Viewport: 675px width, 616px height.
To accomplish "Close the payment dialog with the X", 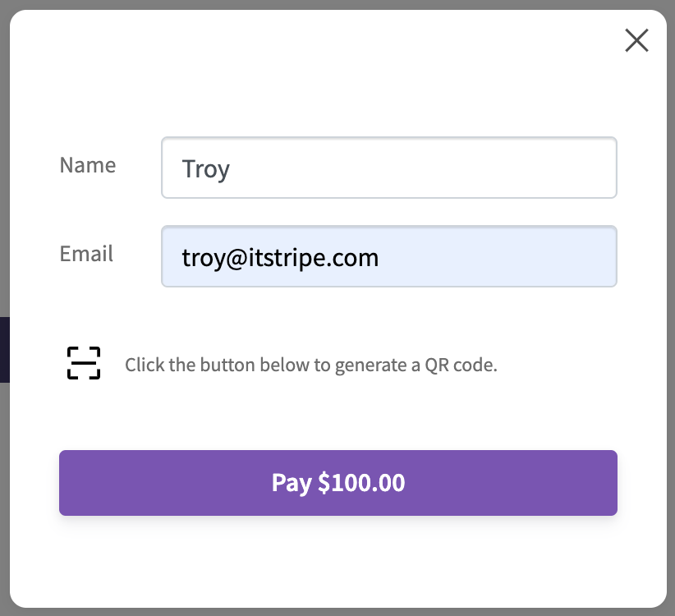I will (636, 40).
